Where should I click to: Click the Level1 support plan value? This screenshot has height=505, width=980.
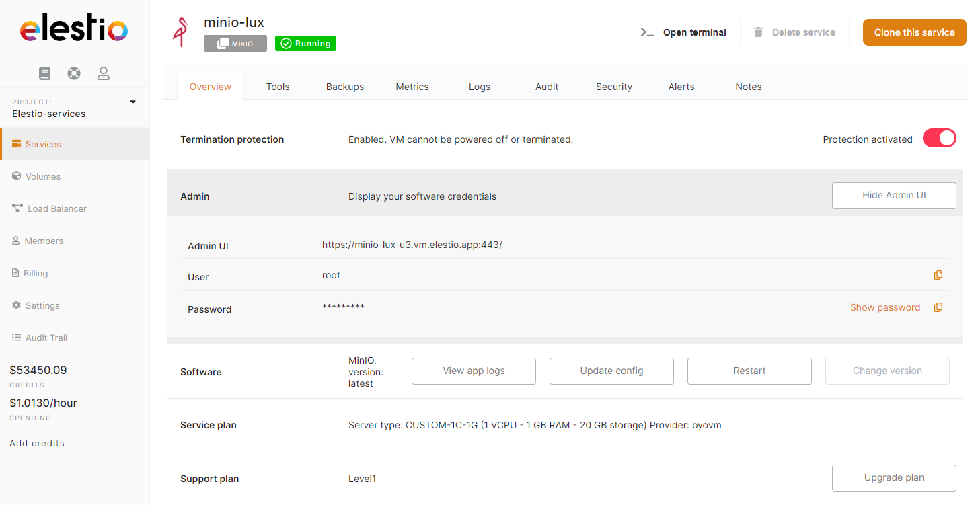363,479
